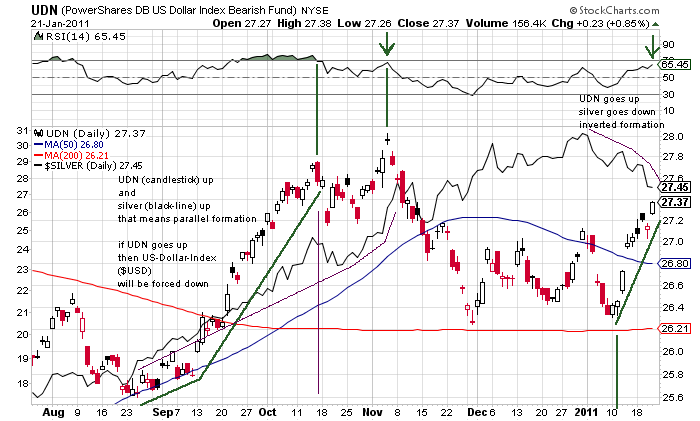Click the $SILVER (Daily) 27.45 legend entry
700x421 pixels.
point(93,166)
